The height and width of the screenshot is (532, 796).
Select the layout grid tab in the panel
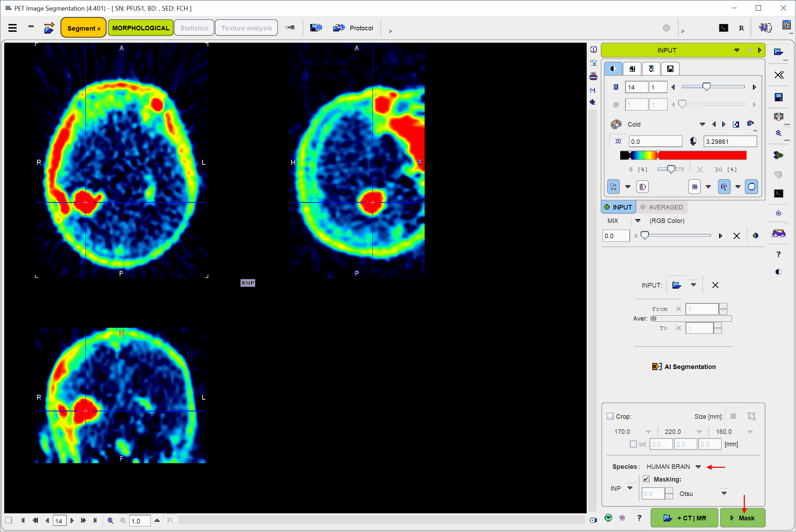[632, 69]
